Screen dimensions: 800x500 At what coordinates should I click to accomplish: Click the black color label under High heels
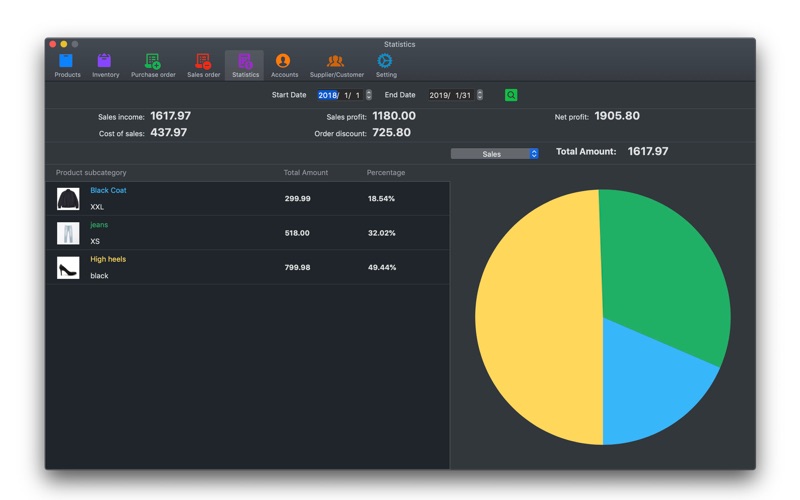99,276
